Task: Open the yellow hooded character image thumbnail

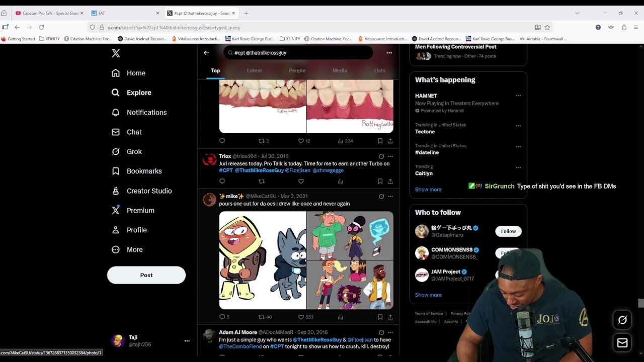Action: click(x=263, y=260)
